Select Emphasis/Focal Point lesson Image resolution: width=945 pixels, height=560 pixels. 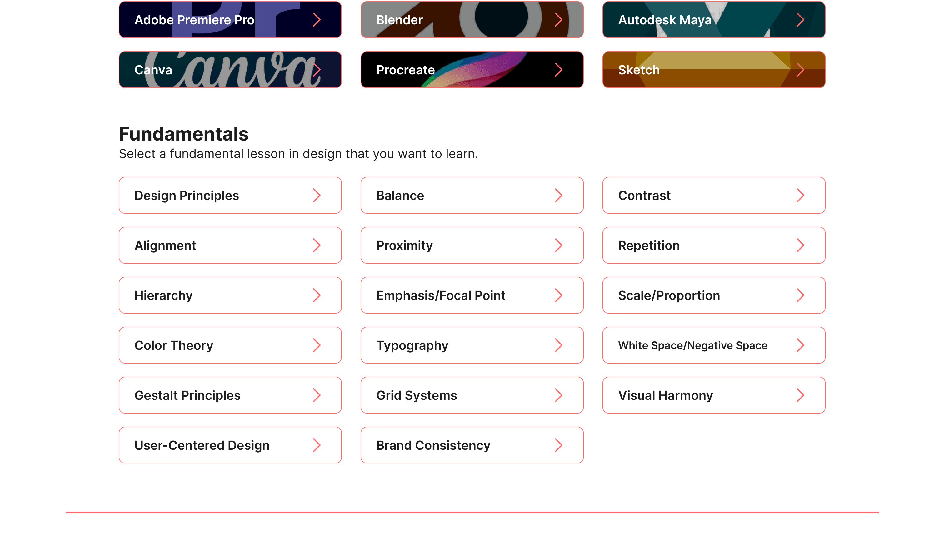(x=472, y=295)
